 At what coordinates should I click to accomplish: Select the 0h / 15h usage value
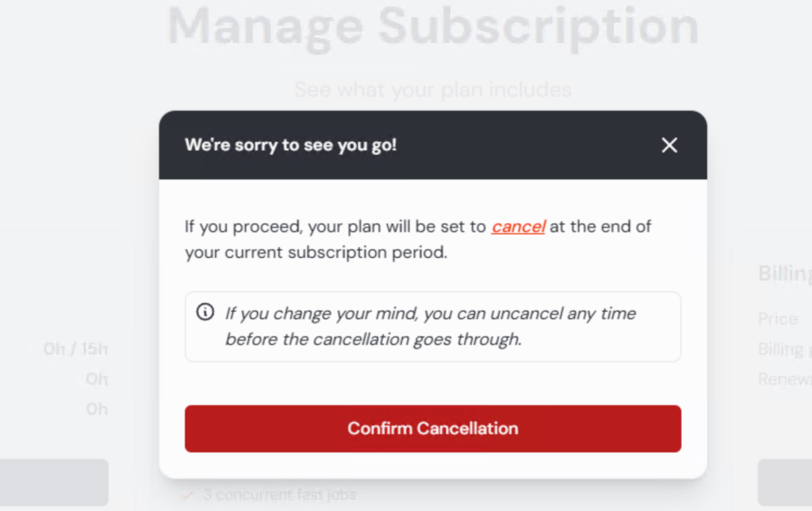[x=75, y=349]
